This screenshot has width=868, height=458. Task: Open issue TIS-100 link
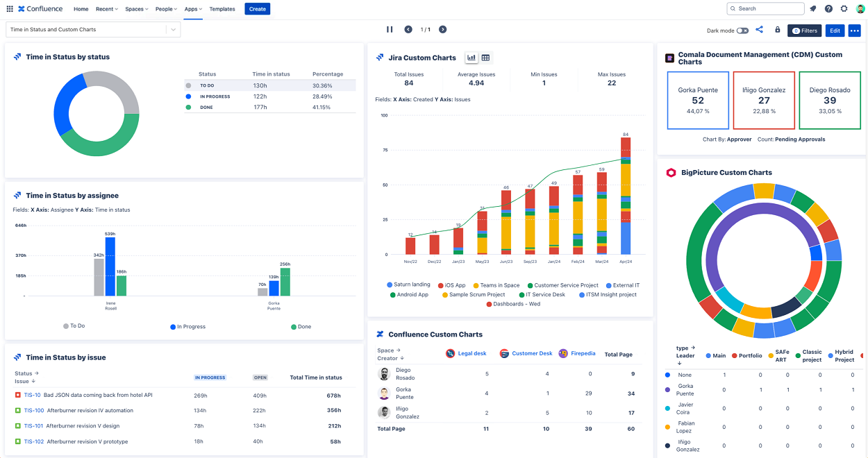tap(33, 411)
